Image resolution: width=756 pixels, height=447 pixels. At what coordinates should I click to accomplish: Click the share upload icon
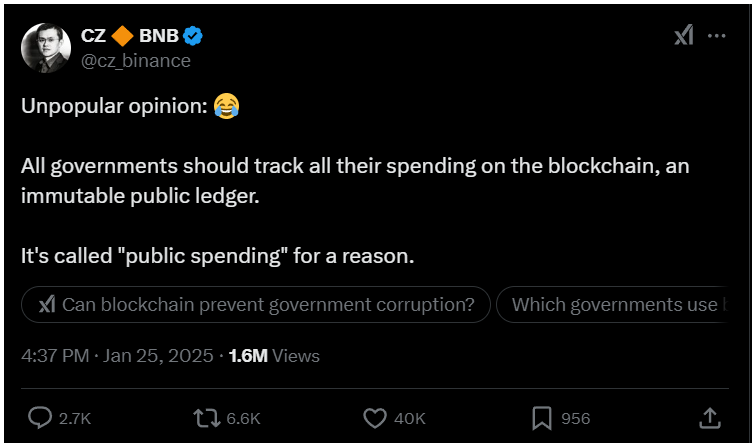(x=709, y=417)
